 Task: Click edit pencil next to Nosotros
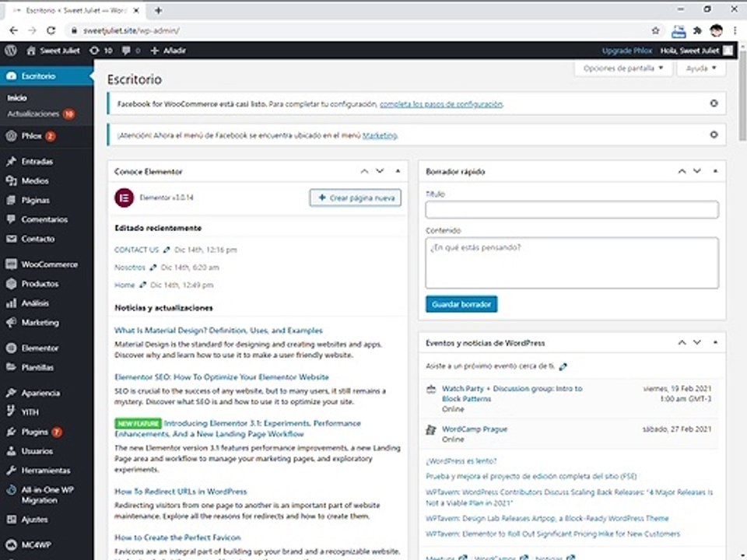click(x=153, y=268)
